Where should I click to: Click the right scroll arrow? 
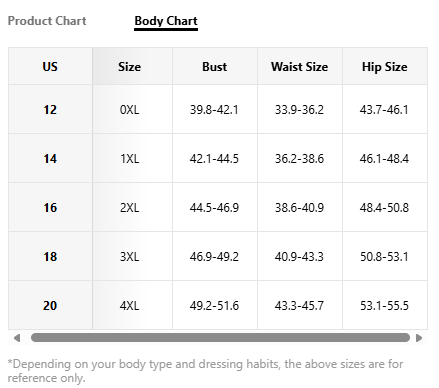click(x=419, y=338)
